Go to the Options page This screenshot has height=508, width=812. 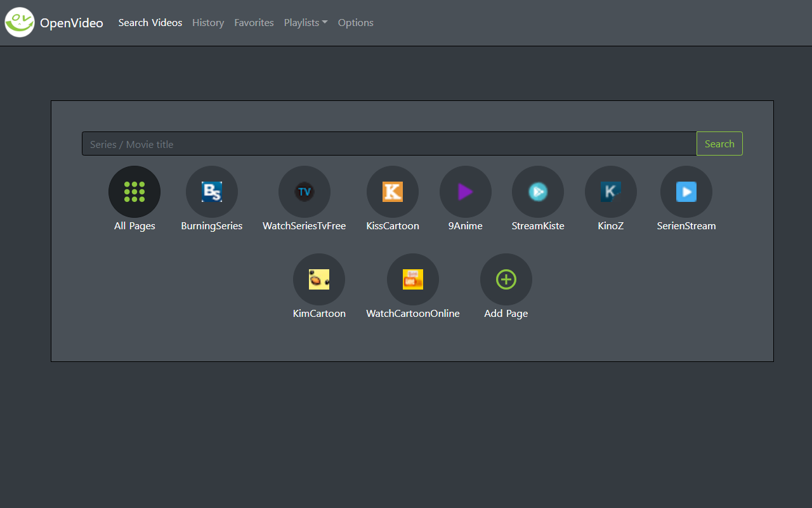click(x=355, y=23)
